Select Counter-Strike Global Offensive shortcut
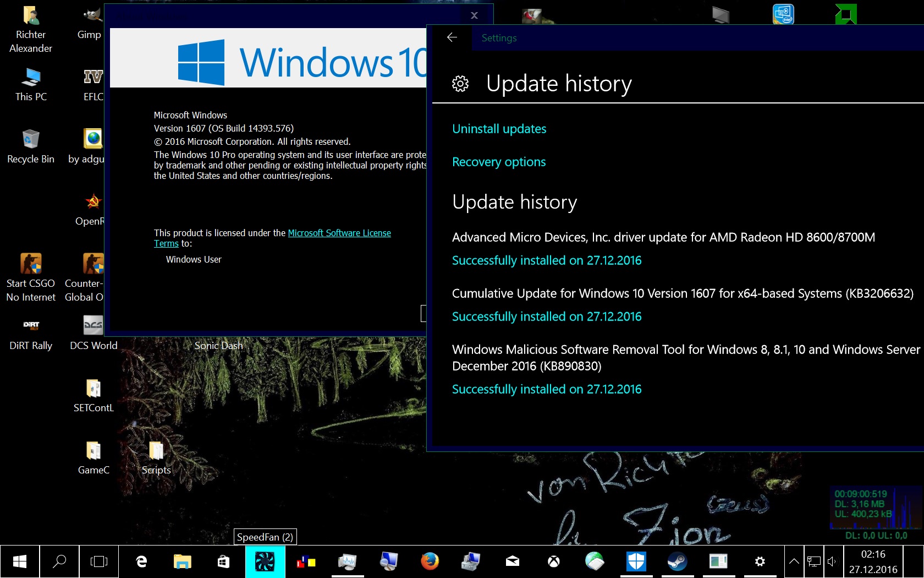Viewport: 924px width, 578px height. click(x=85, y=277)
